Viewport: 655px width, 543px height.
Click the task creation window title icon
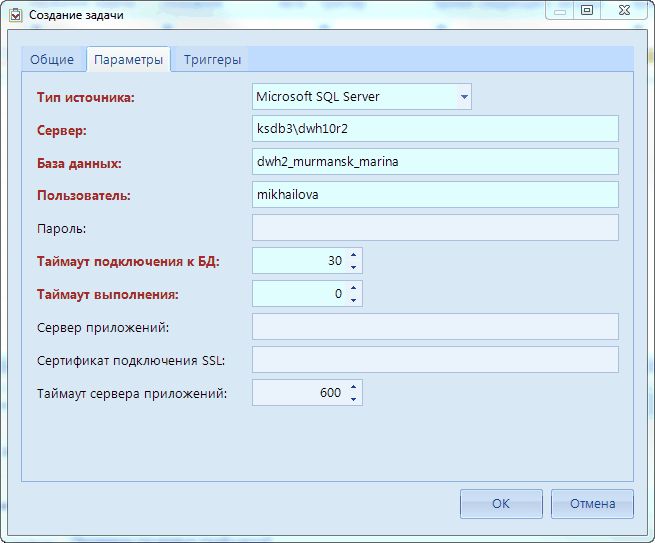pyautogui.click(x=15, y=14)
